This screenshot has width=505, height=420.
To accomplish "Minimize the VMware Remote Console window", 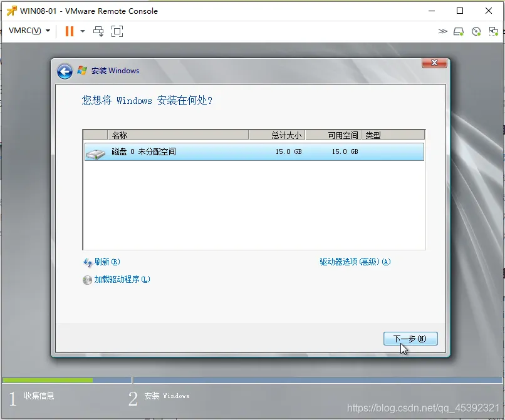I will 432,11.
